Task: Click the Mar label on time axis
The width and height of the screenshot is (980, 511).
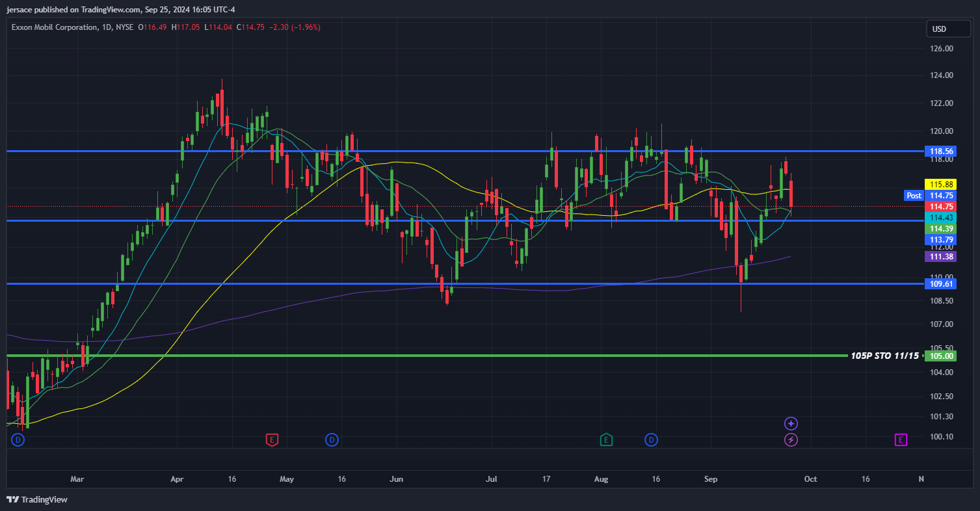Action: click(77, 479)
